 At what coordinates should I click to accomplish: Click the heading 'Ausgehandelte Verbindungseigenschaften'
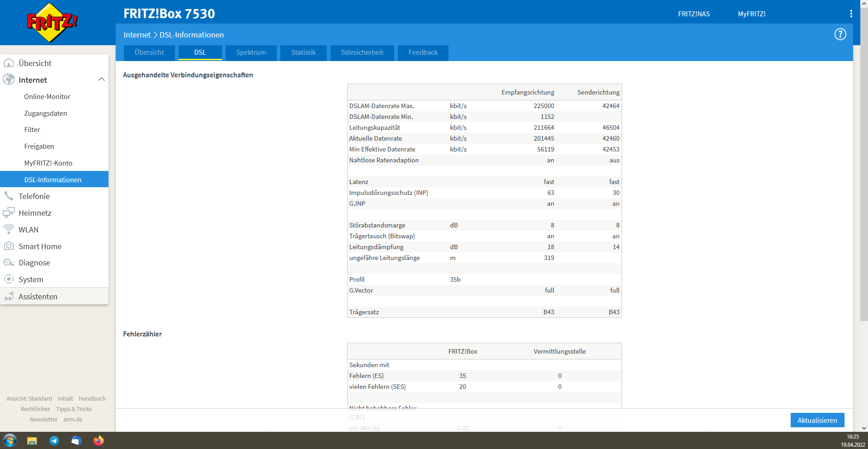(188, 75)
